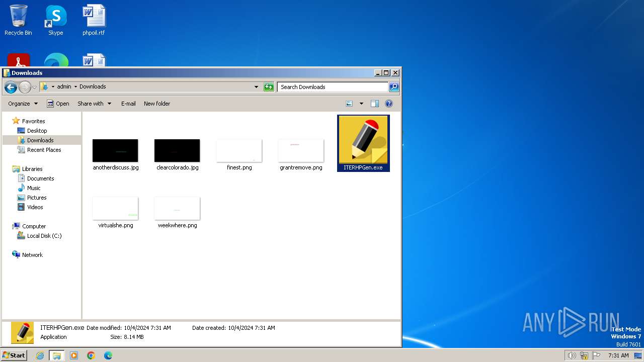Open the recent pages dropdown arrow
Screen dimensions: 644x362
pyautogui.click(x=34, y=87)
